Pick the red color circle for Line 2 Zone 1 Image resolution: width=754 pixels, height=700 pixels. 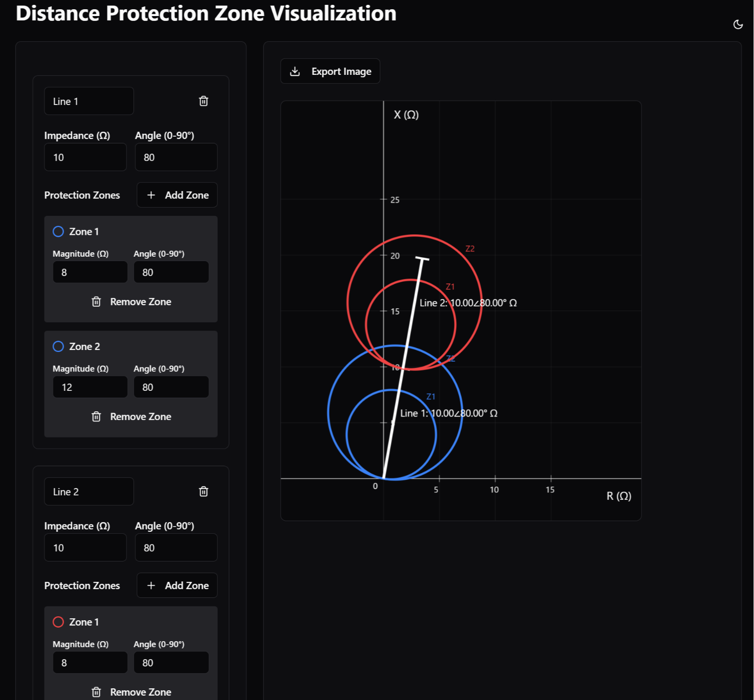(58, 622)
